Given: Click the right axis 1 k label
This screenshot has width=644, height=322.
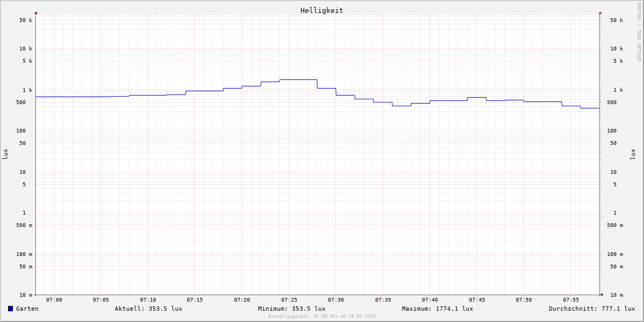Looking at the screenshot, I should 618,90.
